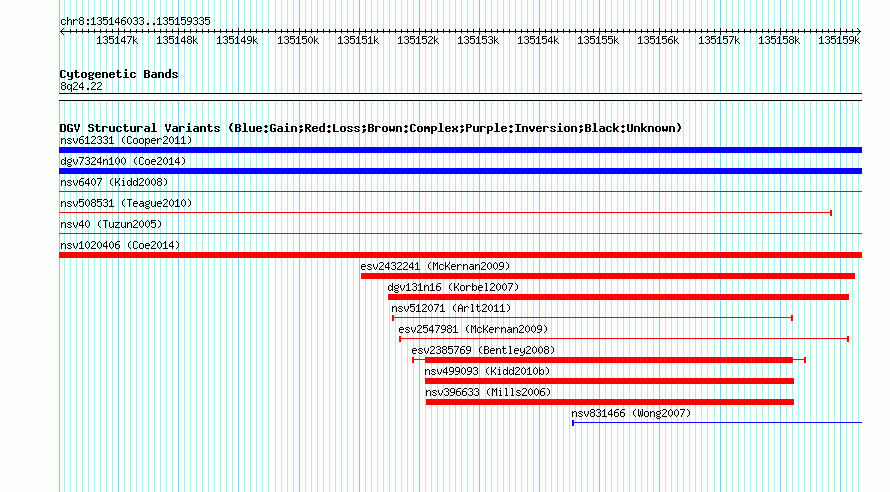Click the 135157k ruler position
Viewport: 890px width, 492px height.
(719, 40)
